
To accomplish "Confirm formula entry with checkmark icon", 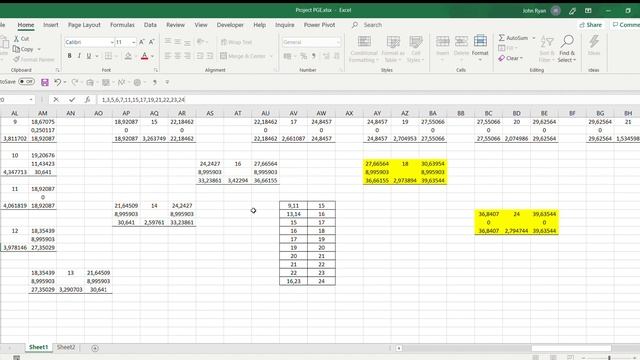I will pyautogui.click(x=72, y=100).
